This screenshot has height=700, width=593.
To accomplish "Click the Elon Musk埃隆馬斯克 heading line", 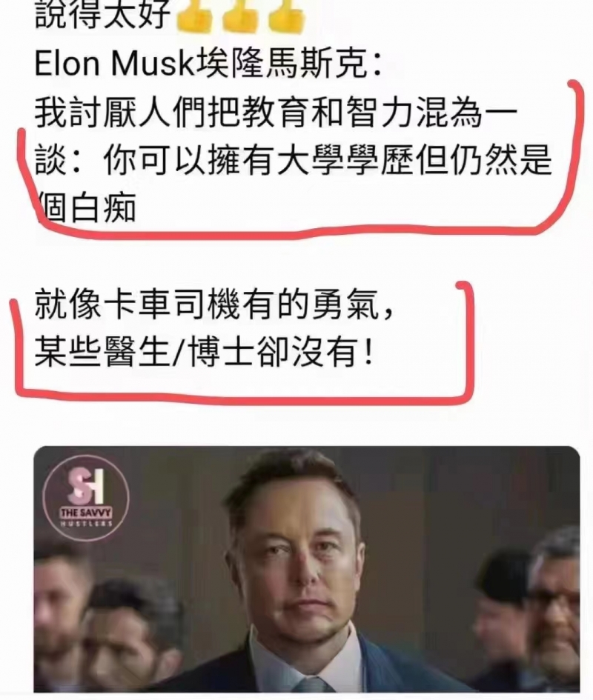I will 208,65.
